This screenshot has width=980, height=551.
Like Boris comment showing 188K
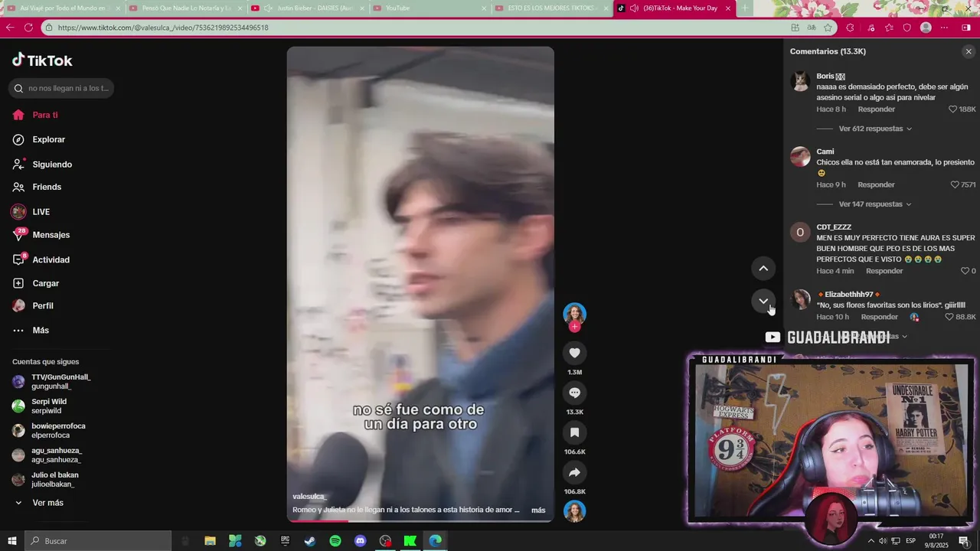click(x=953, y=109)
